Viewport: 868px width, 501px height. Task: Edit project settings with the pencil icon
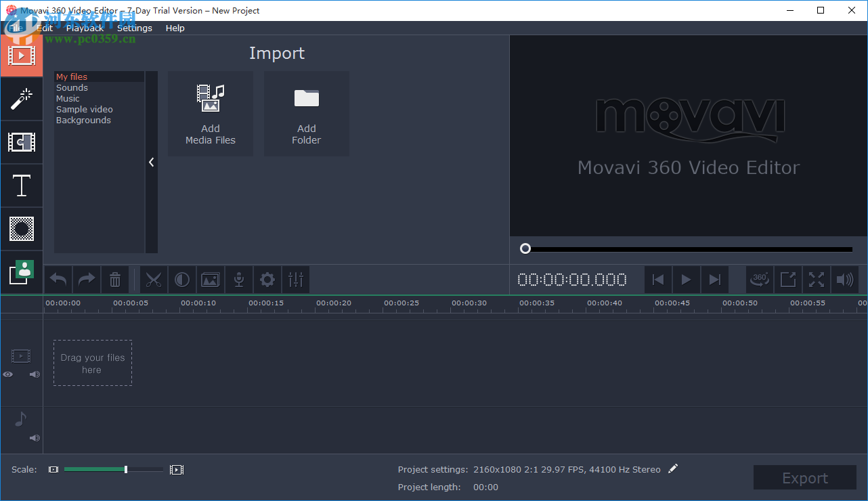[x=673, y=469]
